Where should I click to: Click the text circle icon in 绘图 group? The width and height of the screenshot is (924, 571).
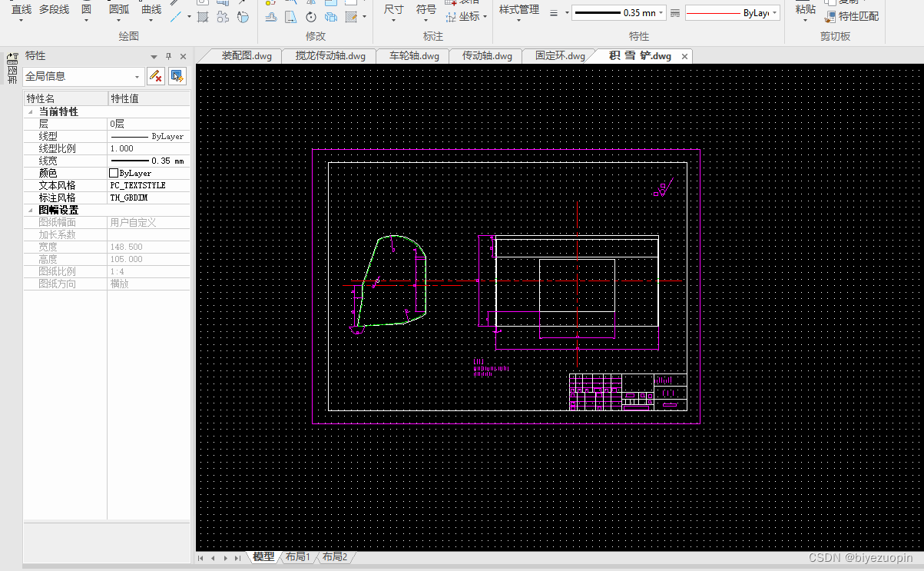point(243,16)
